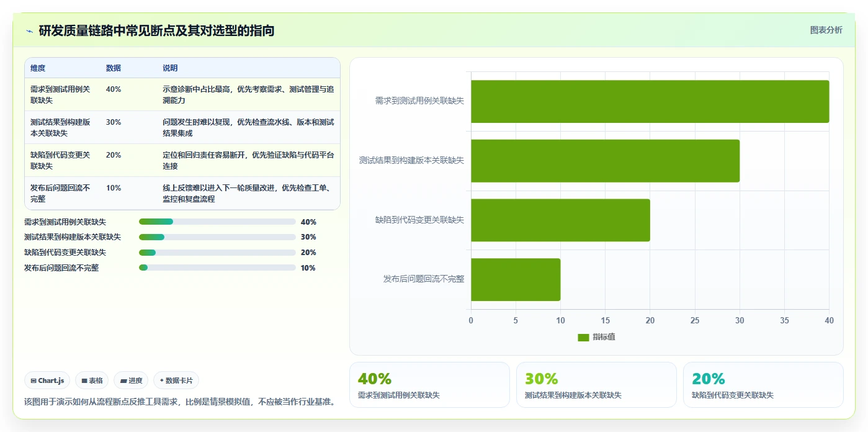Click the green 指标值 legend color box
Image resolution: width=868 pixels, height=432 pixels.
point(583,338)
